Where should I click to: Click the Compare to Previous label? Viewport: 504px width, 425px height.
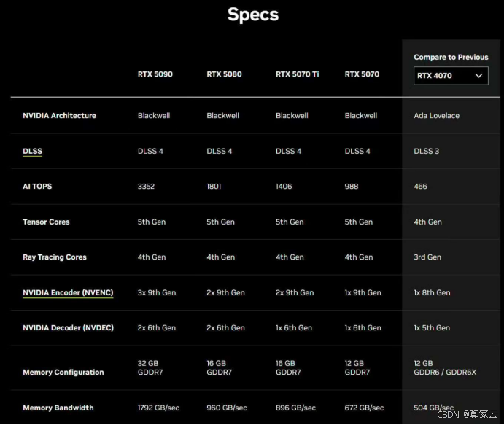tap(451, 57)
